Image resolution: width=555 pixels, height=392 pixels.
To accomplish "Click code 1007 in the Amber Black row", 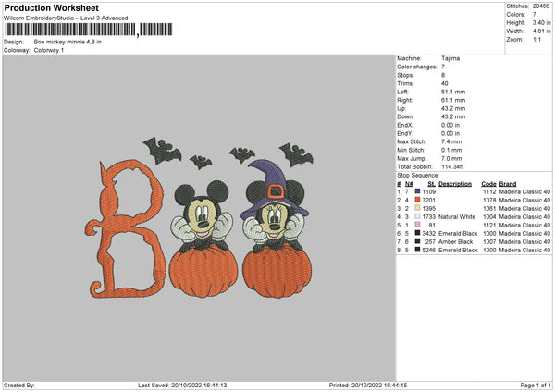I will point(489,241).
